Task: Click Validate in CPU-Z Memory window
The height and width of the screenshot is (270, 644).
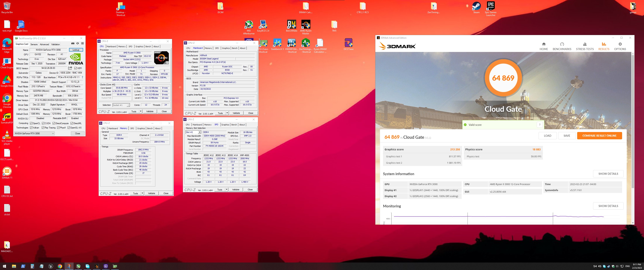Action: tap(151, 193)
